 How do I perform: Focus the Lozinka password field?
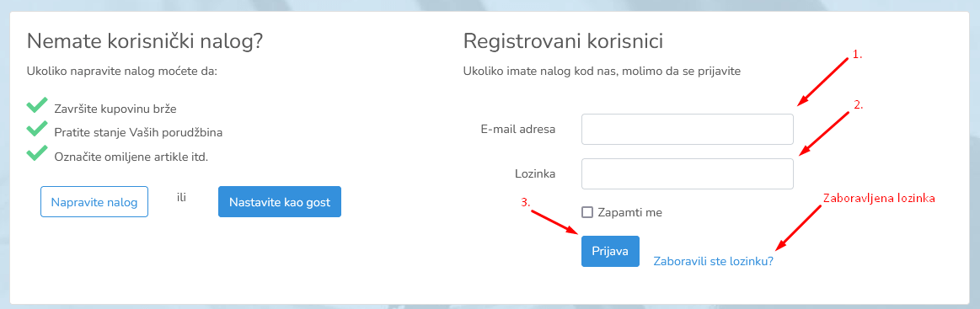click(688, 173)
